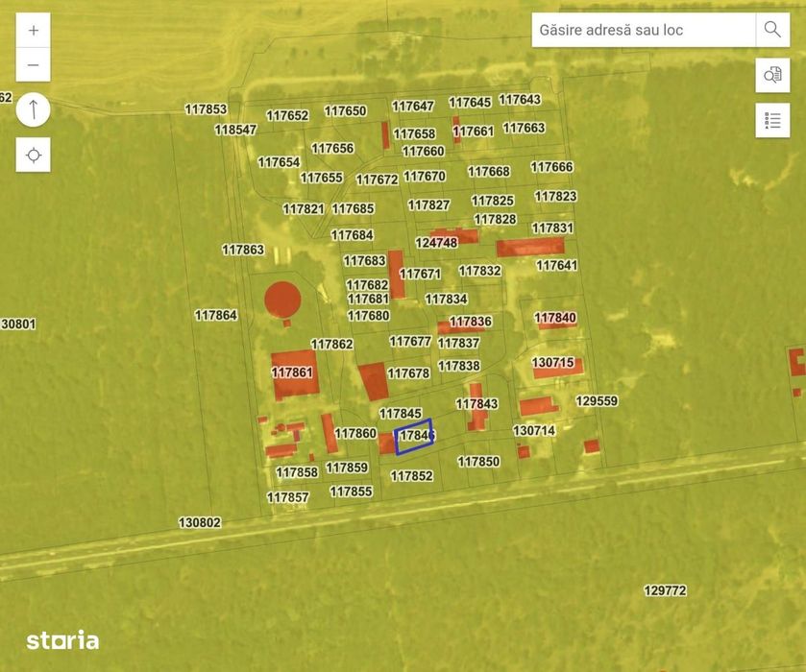The image size is (806, 672).
Task: Click parcel label 130714
Action: (x=534, y=430)
